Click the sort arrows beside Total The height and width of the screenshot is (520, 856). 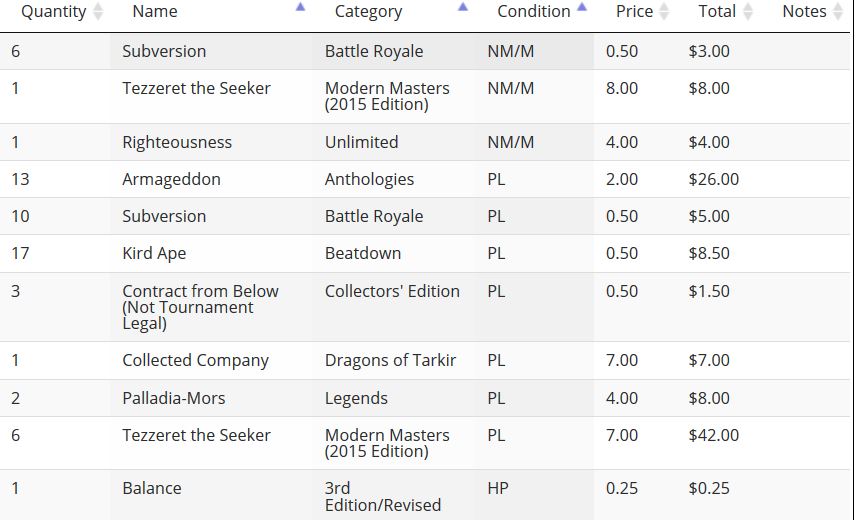point(747,12)
